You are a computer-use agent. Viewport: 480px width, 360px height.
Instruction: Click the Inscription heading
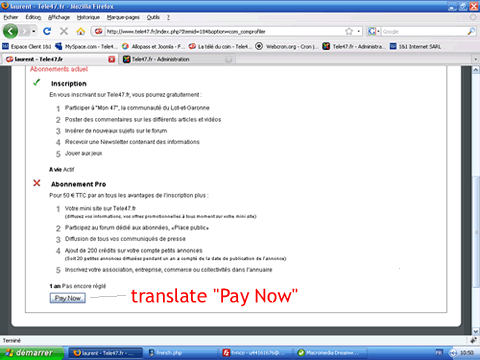(x=69, y=84)
